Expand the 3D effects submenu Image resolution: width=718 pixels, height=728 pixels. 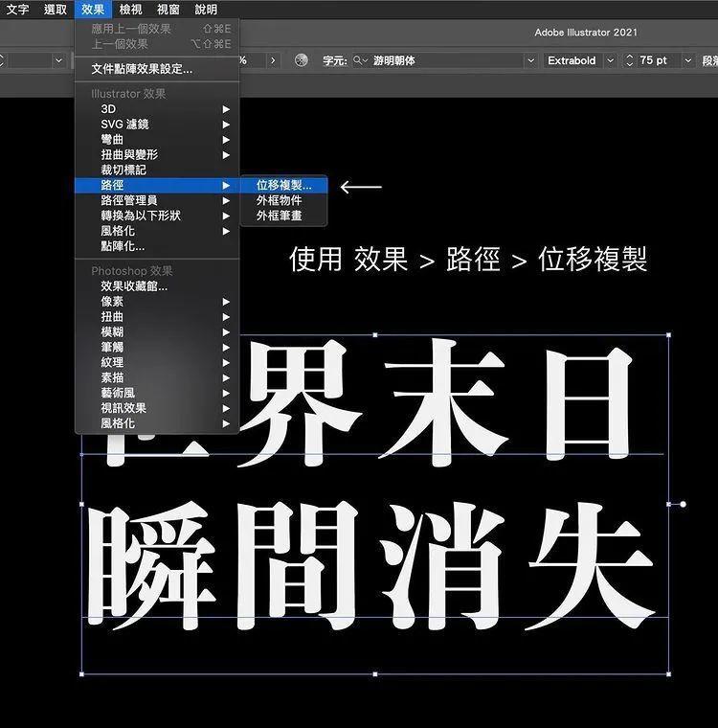108,109
